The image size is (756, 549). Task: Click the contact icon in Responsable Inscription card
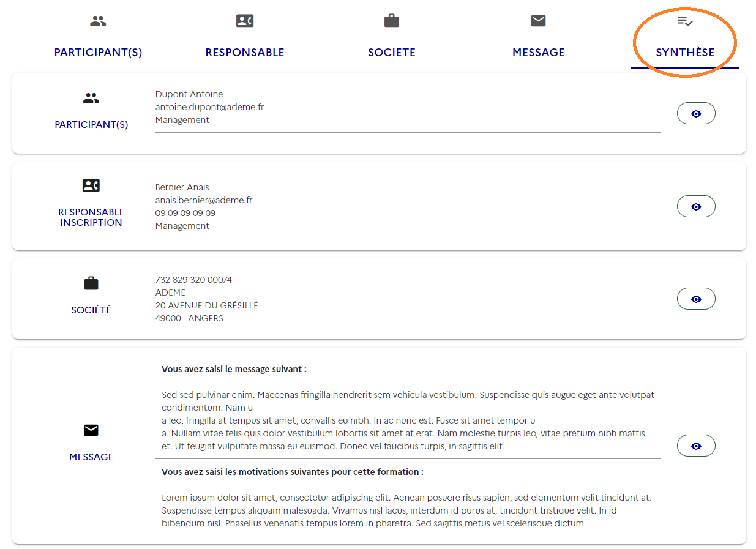91,185
